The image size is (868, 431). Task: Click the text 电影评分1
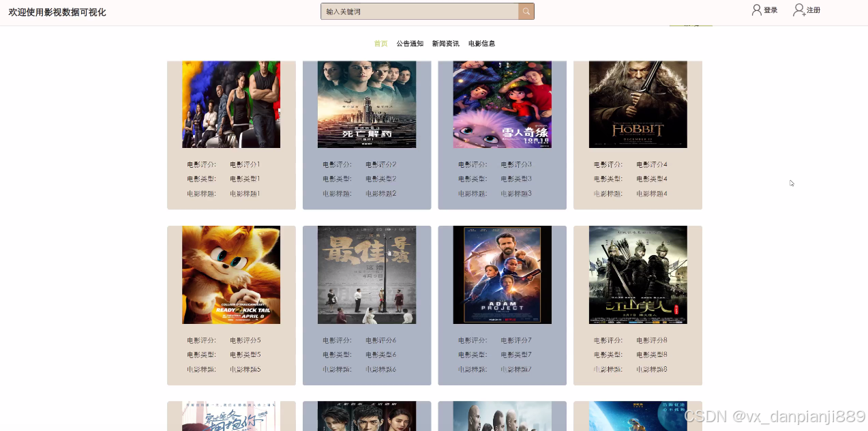point(245,164)
